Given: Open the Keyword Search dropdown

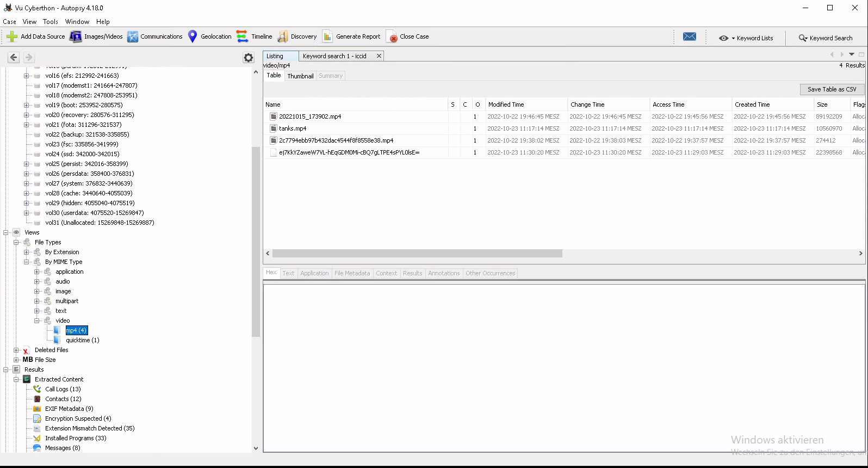Looking at the screenshot, I should click(825, 38).
